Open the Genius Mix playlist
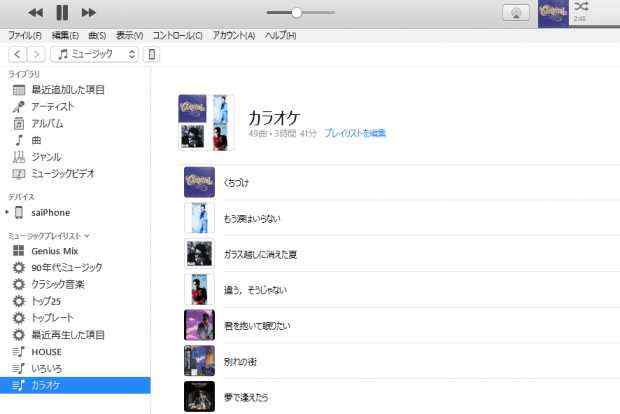This screenshot has height=414, width=620. coord(54,251)
